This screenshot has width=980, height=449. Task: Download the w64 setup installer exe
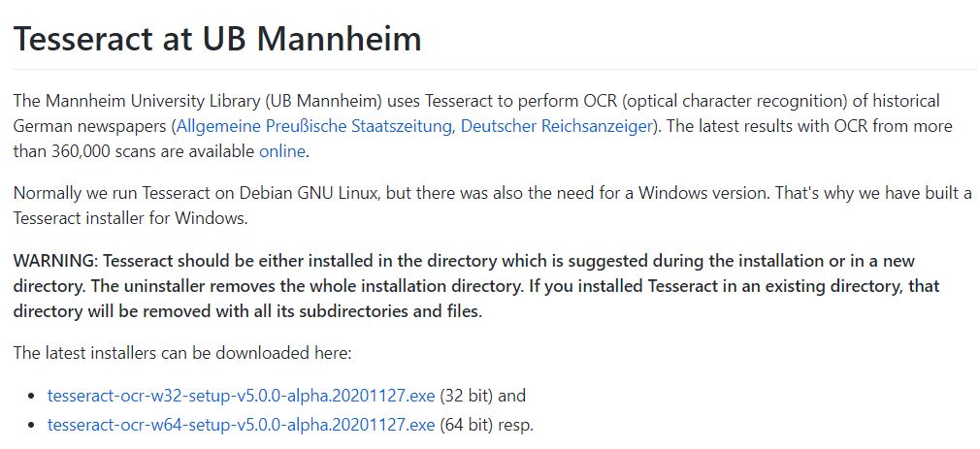pyautogui.click(x=241, y=425)
